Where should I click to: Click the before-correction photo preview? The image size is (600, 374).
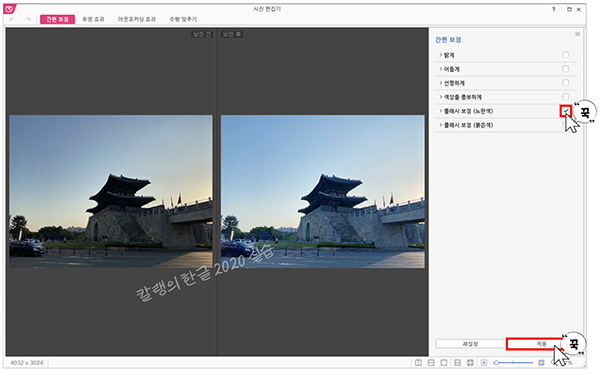coord(111,191)
